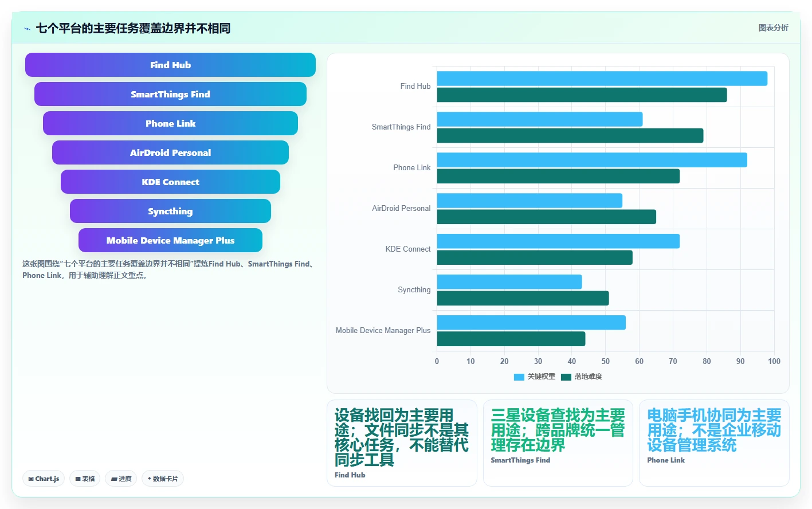Image resolution: width=812 pixels, height=509 pixels.
Task: Open the 设备找回为主要用途 data card
Action: click(402, 443)
